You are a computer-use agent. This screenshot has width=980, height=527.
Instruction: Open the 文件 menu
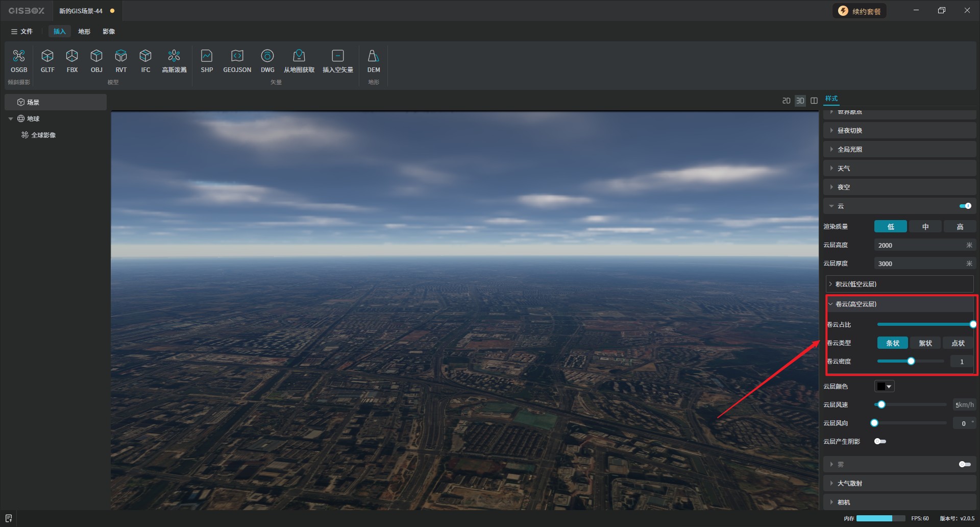pyautogui.click(x=22, y=32)
